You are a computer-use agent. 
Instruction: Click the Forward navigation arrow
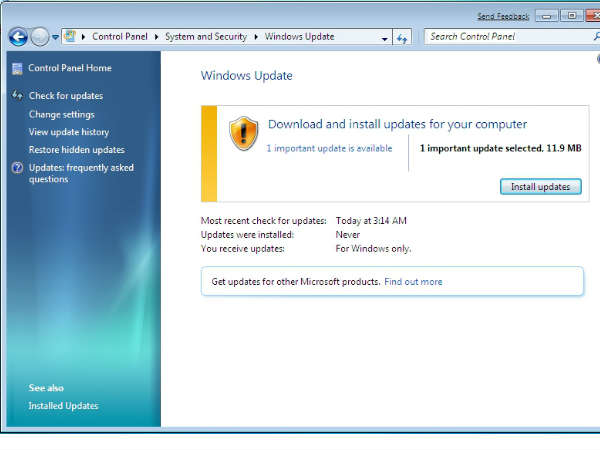pos(39,37)
